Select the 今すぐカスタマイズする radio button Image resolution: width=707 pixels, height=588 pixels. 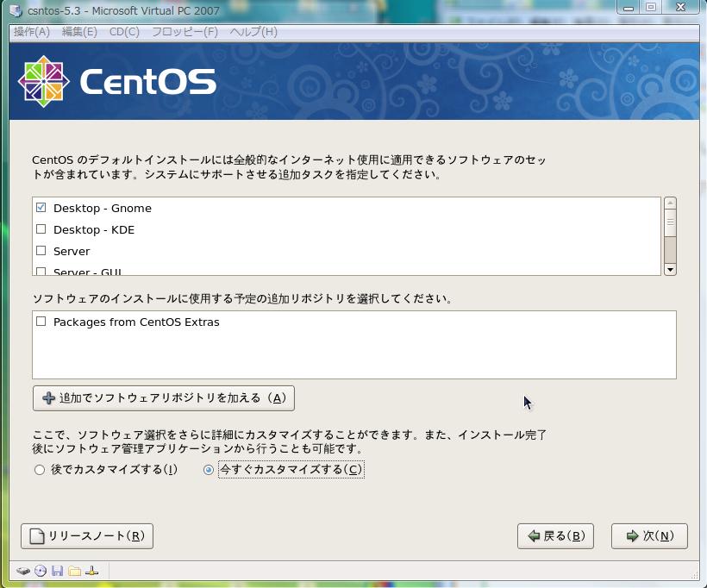coord(209,470)
